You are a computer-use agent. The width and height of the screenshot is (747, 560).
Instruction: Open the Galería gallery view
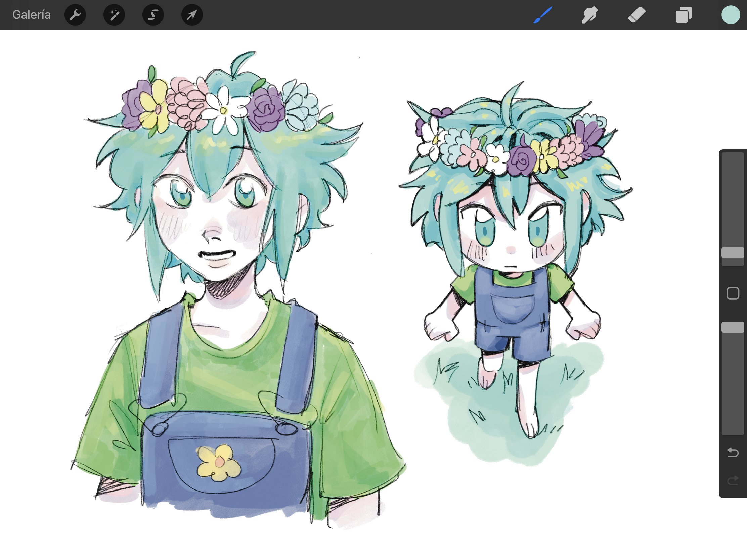click(x=32, y=15)
